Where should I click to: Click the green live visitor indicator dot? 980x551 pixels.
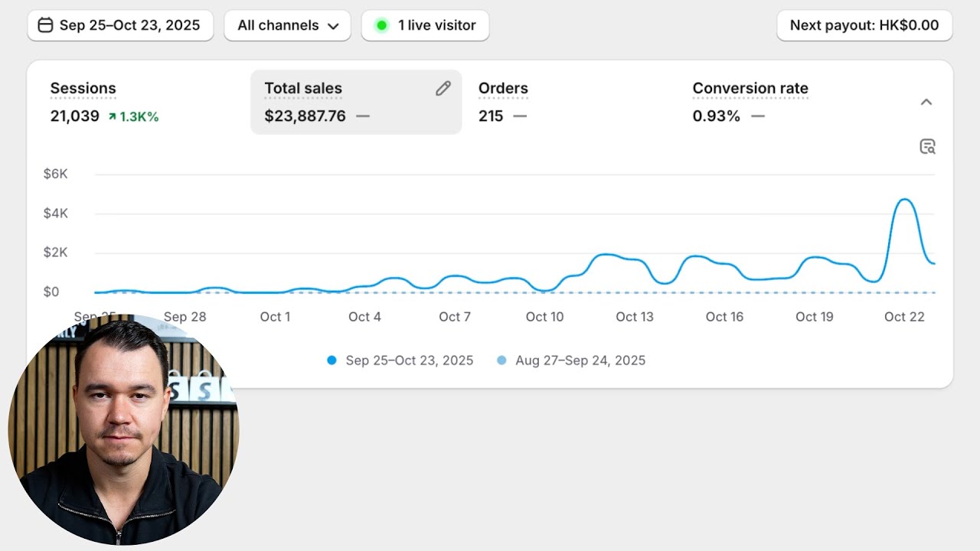(381, 25)
